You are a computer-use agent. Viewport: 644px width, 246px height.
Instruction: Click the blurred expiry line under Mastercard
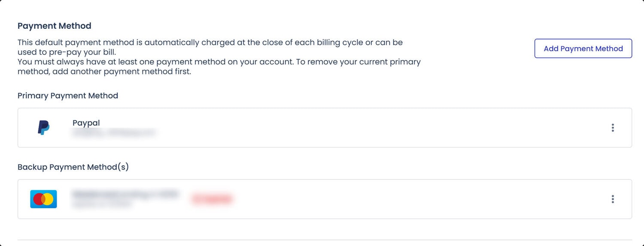tap(102, 205)
